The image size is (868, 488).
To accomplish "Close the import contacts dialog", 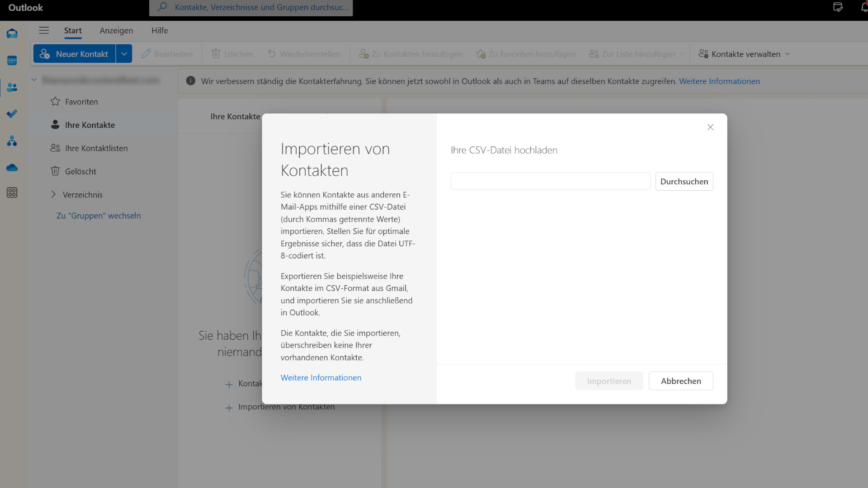I will pyautogui.click(x=710, y=127).
